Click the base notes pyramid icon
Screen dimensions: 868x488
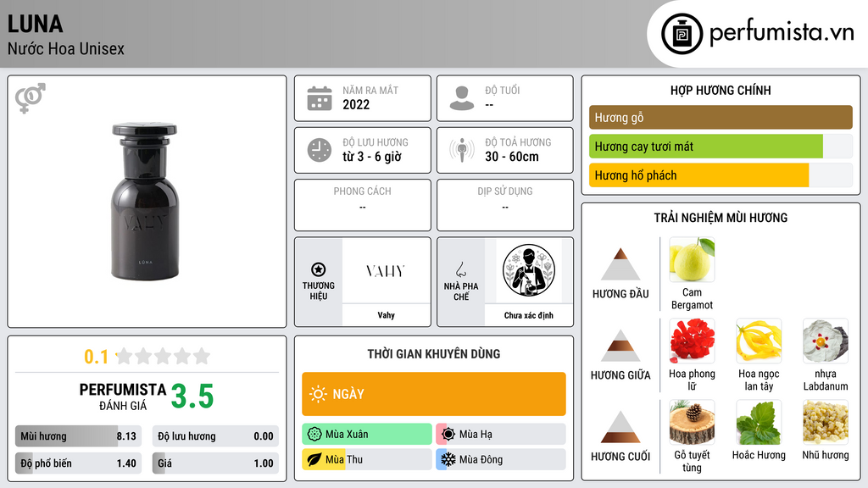620,427
